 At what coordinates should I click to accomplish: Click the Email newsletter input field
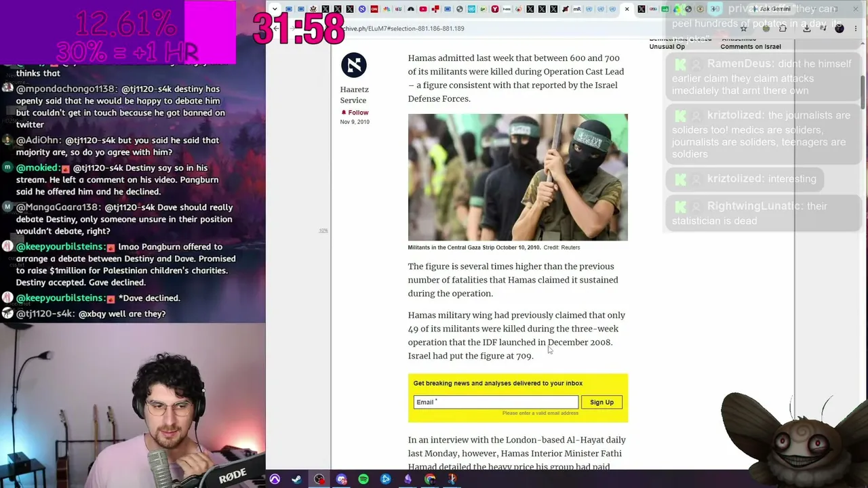pos(496,402)
